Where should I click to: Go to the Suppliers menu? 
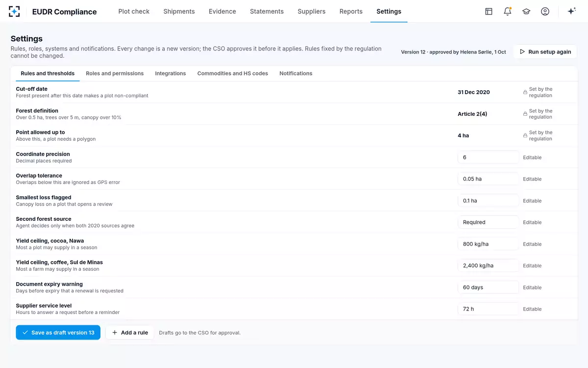pyautogui.click(x=312, y=11)
